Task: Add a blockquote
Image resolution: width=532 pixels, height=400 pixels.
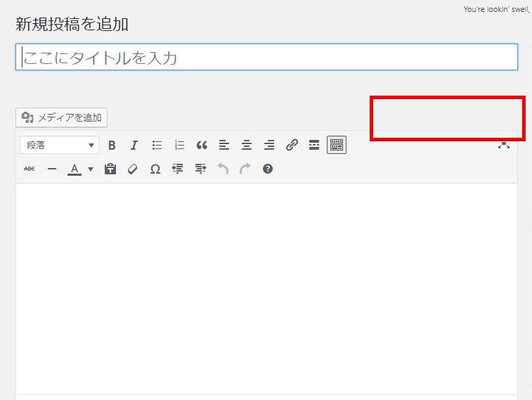Action: (202, 146)
